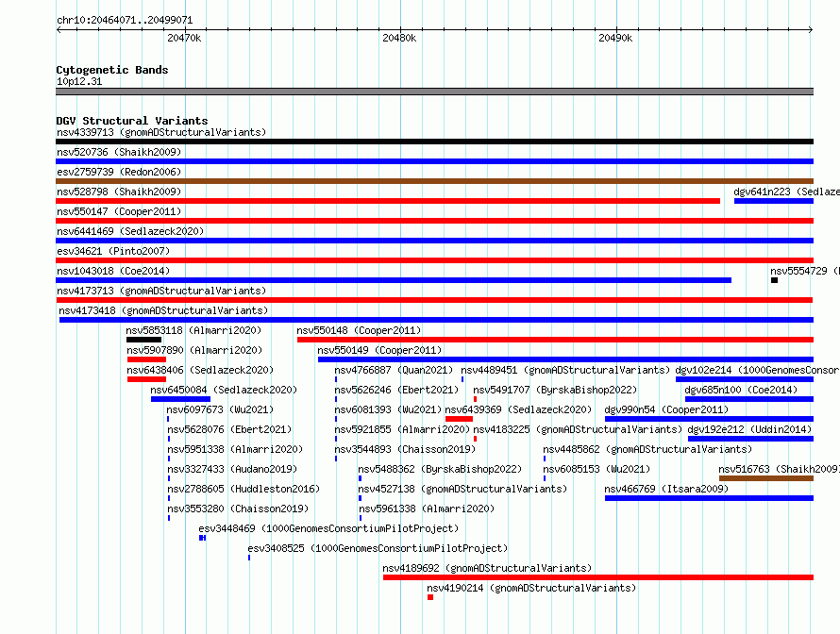Select the nsv4485862 (gnomADStructuralVariants) label

point(647,449)
